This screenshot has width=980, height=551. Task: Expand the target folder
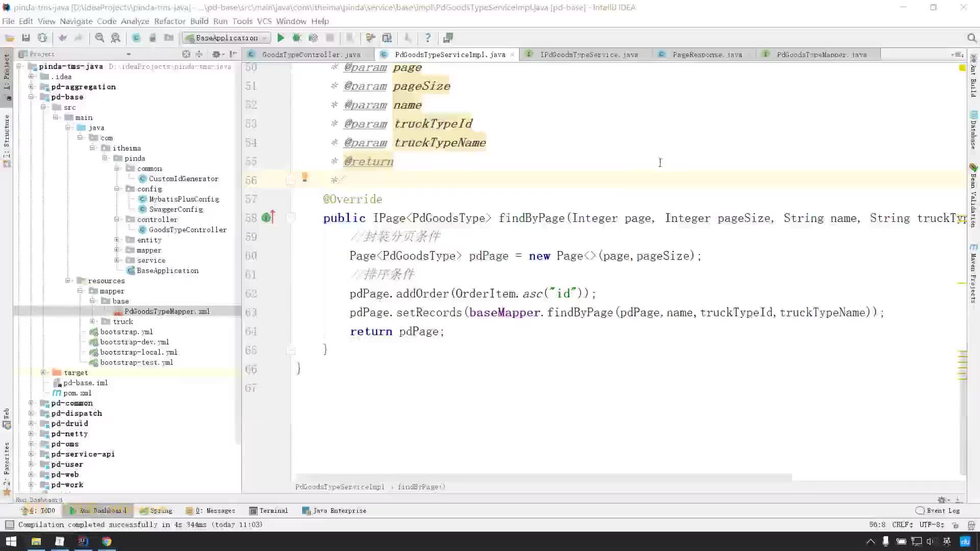[43, 372]
